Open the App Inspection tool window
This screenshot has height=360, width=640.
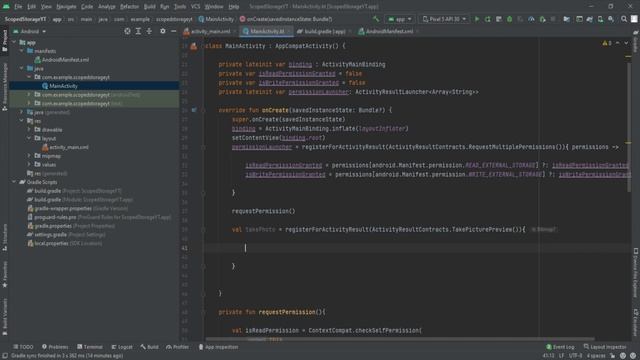218,347
